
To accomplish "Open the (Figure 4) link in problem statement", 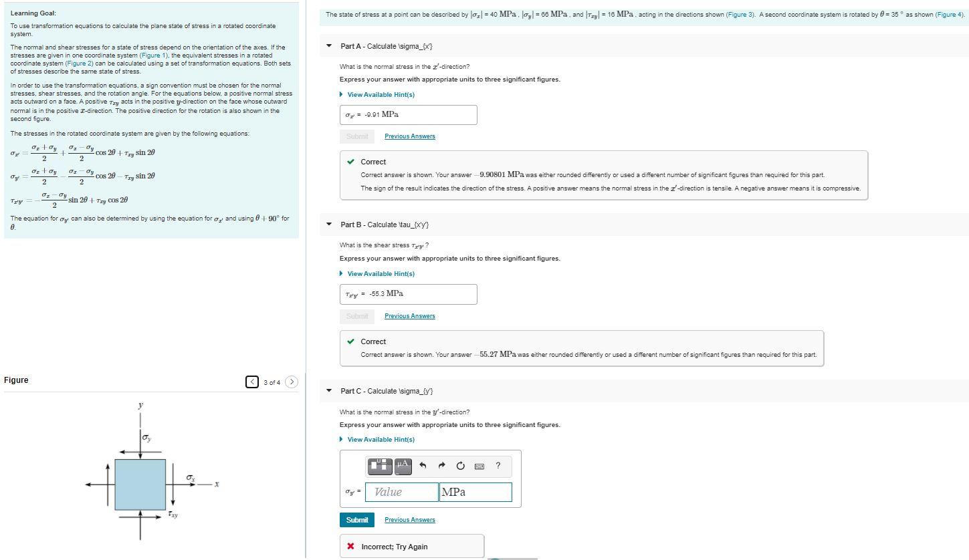I will click(950, 15).
